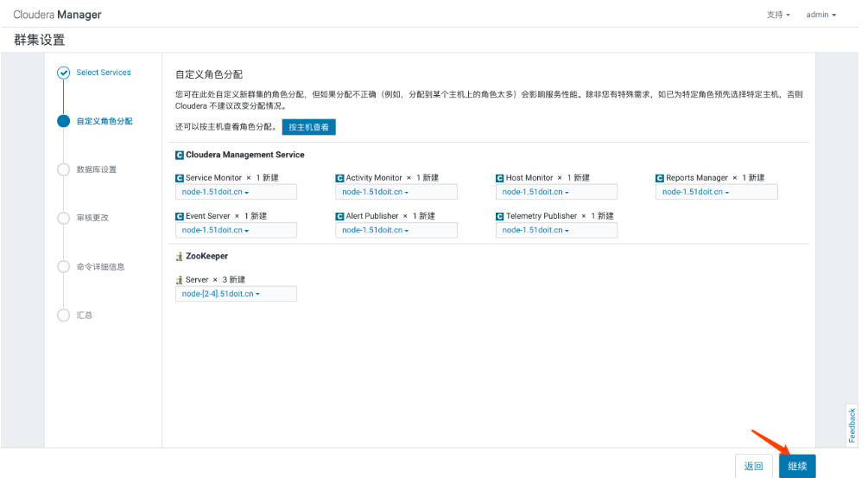Open Reports Manager host selector

[716, 192]
